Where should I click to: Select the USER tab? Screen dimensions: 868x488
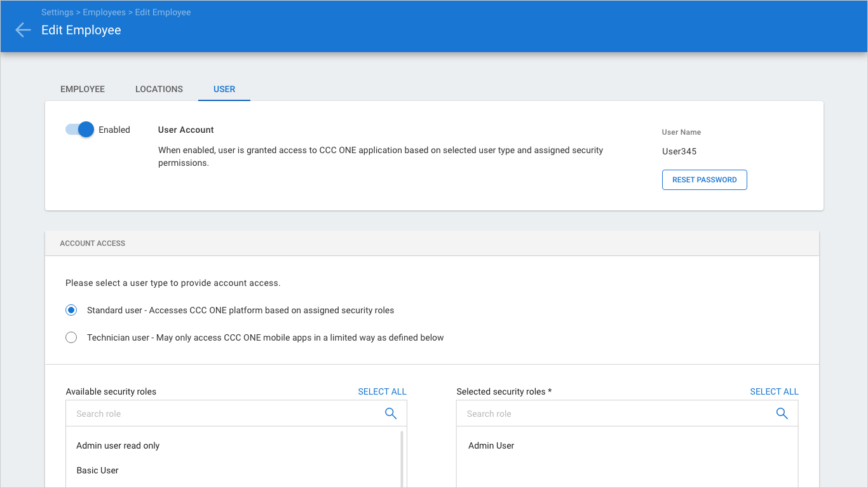224,89
